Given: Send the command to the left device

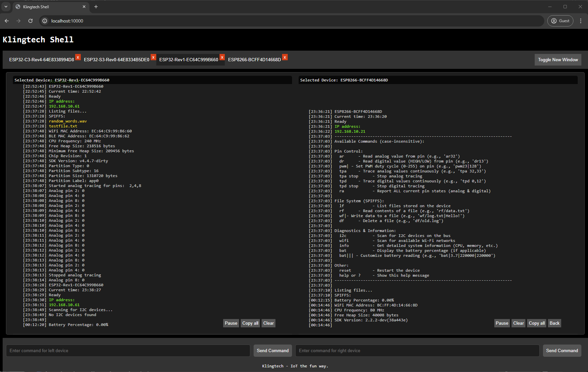Looking at the screenshot, I should pos(273,350).
